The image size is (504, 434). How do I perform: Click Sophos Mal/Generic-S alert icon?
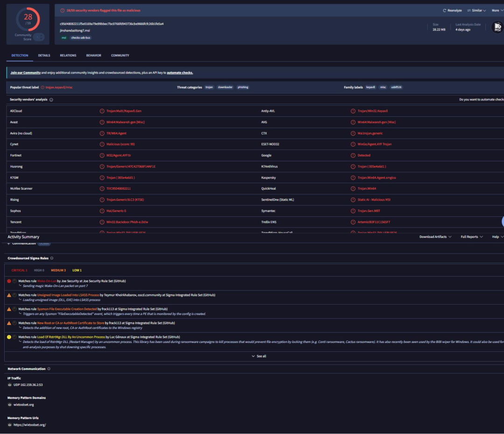coord(102,211)
